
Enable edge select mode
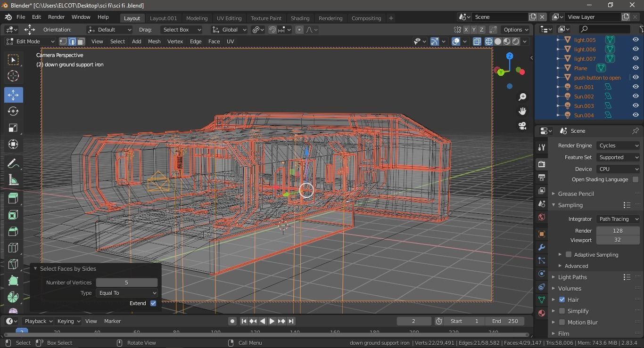pyautogui.click(x=72, y=41)
